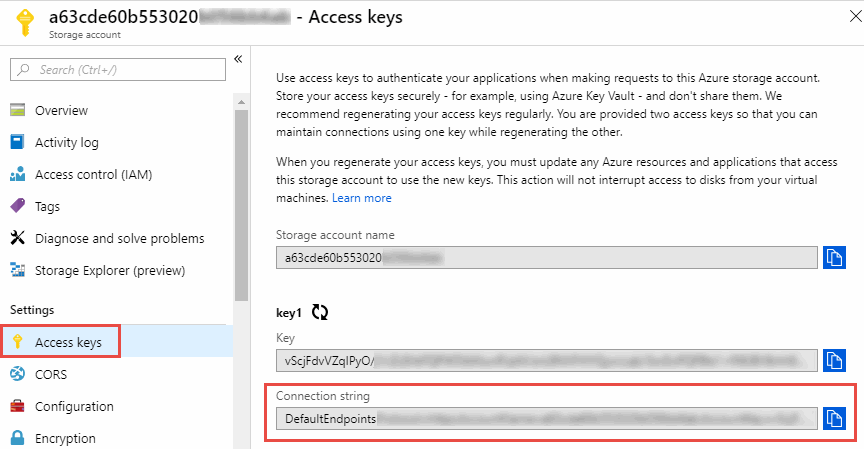
Task: Open the CORS settings page
Action: pos(51,374)
